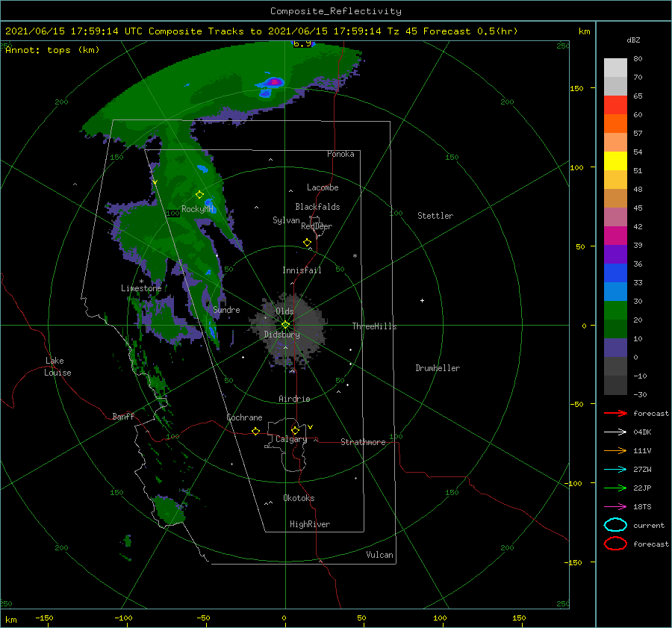Click the red forecast arrow in legend
672x628 pixels.
(615, 413)
